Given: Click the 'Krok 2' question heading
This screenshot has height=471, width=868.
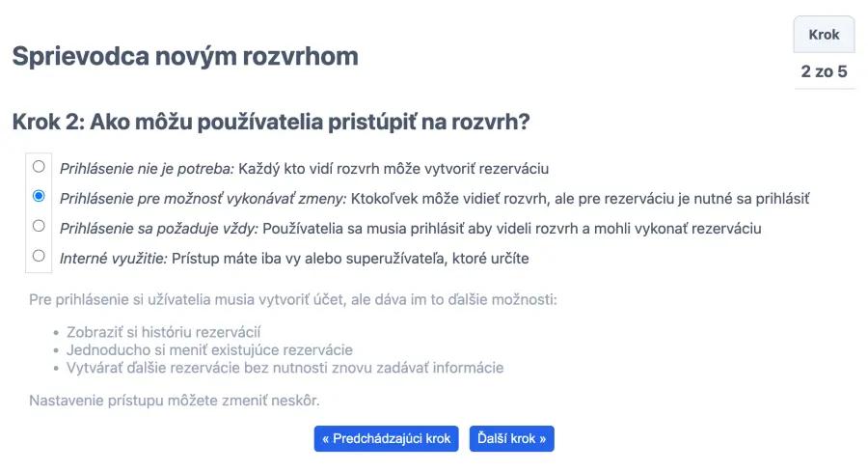Looking at the screenshot, I should [x=272, y=123].
